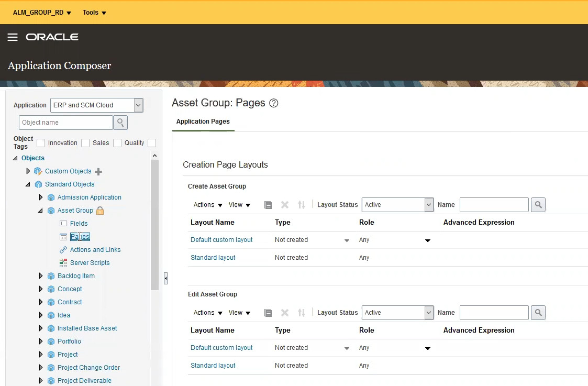Screen dimensions: 588x386
Task: Click the object name search magnifier button
Action: 120,123
